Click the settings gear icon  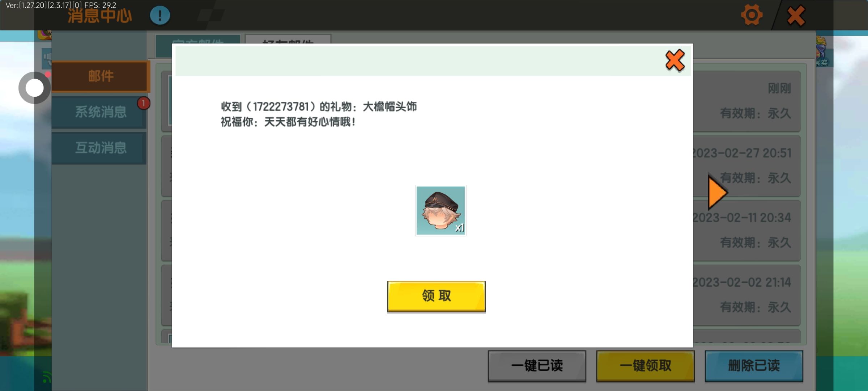(x=752, y=15)
